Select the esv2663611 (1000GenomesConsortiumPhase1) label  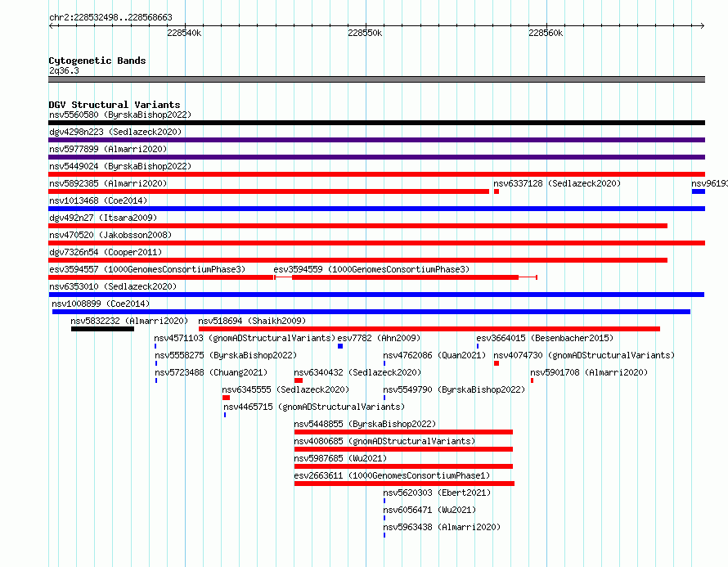coord(392,475)
